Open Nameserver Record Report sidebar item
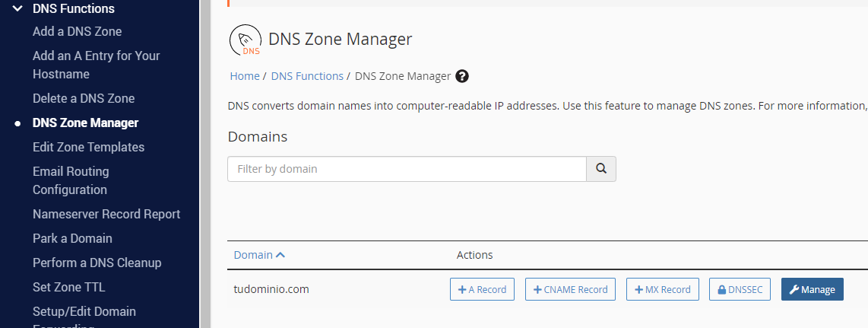Screen dimensions: 868x328 [106, 214]
